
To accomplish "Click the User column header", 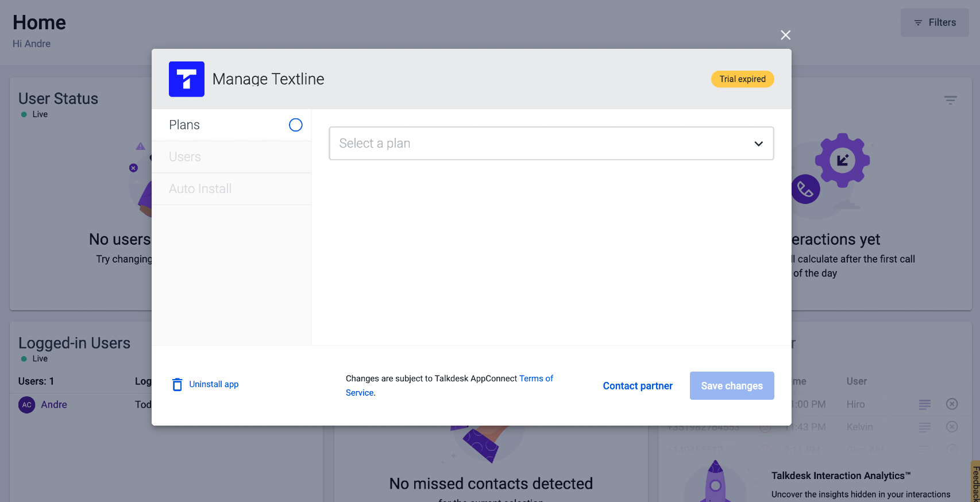I will (x=856, y=381).
